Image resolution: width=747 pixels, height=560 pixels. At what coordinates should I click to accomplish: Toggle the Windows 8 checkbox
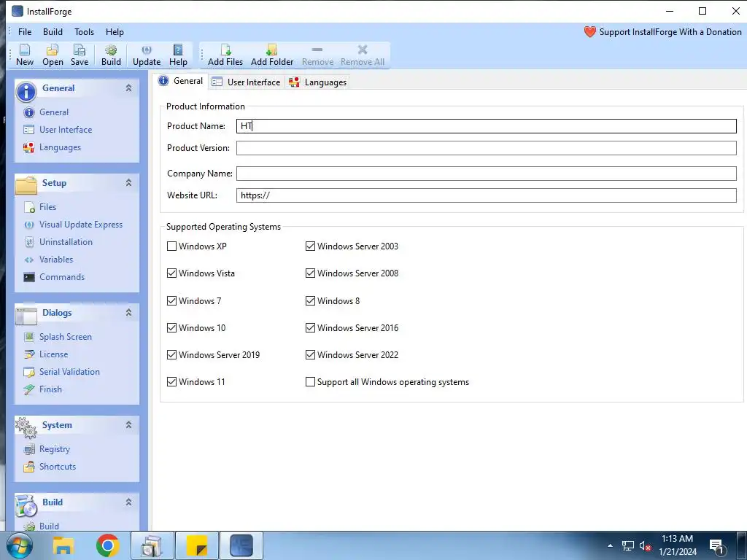click(x=310, y=301)
